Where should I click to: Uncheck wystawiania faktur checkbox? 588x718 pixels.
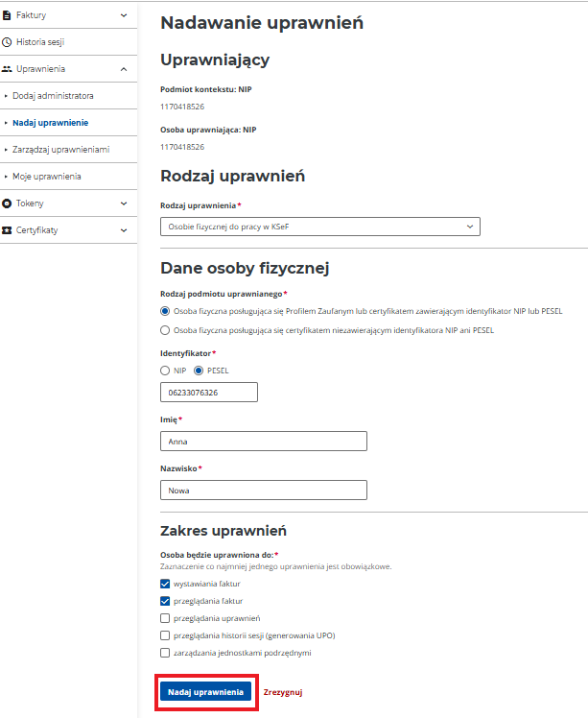[x=166, y=584]
